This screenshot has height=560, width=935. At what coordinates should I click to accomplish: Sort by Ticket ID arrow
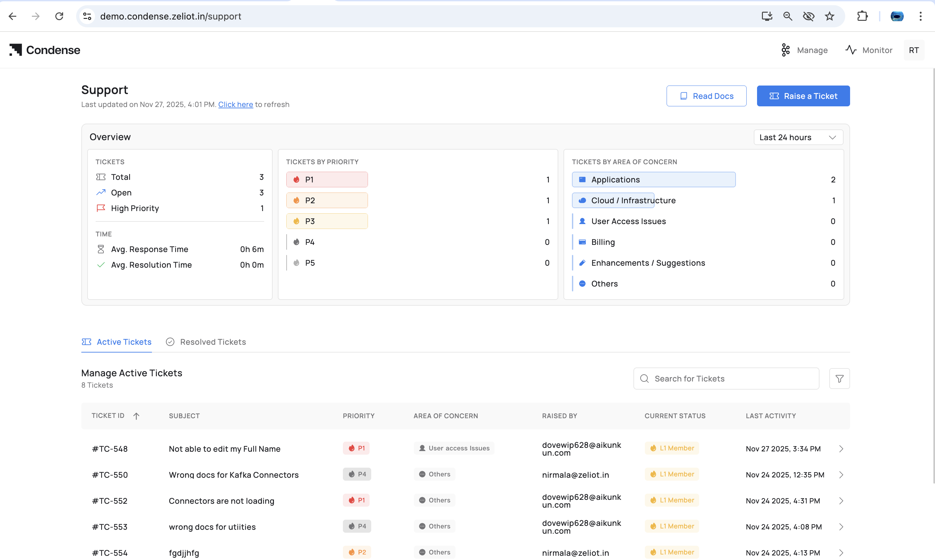point(136,416)
